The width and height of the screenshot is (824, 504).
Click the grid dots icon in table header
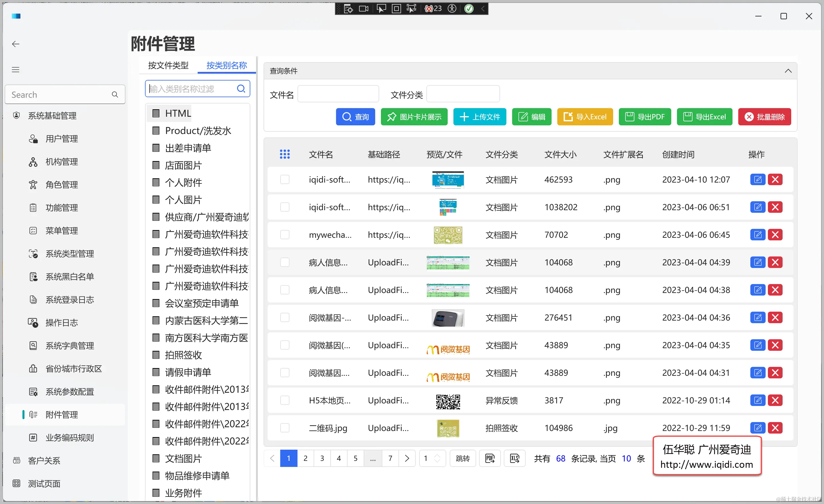(285, 154)
